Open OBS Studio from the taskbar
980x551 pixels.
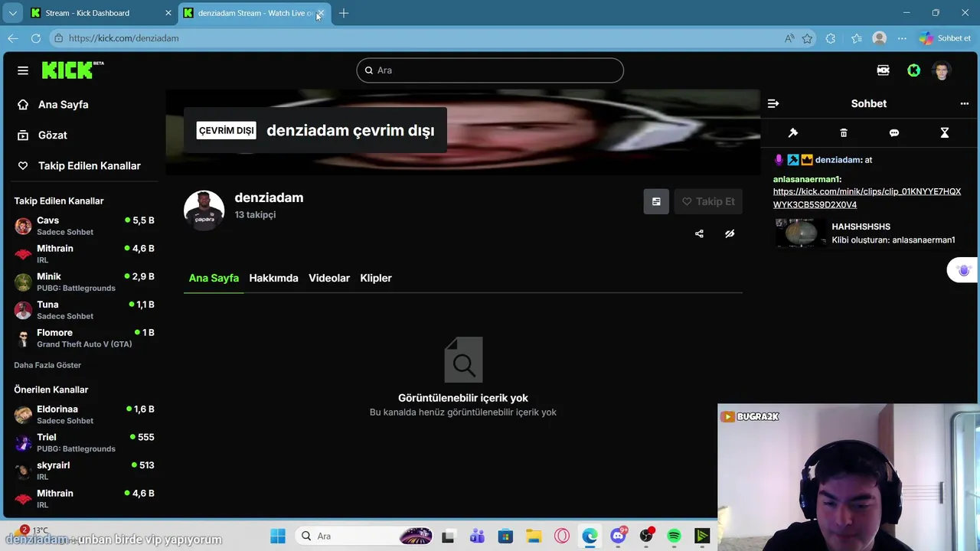[x=646, y=536]
